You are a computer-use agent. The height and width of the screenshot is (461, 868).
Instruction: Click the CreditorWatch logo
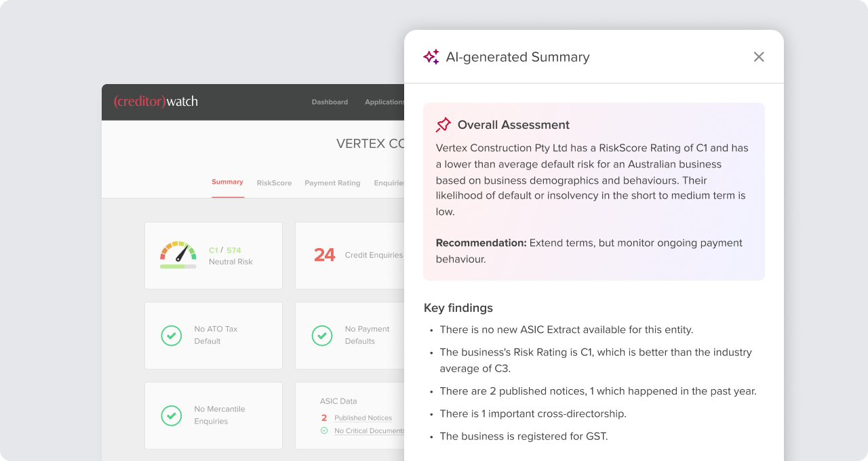(x=156, y=102)
